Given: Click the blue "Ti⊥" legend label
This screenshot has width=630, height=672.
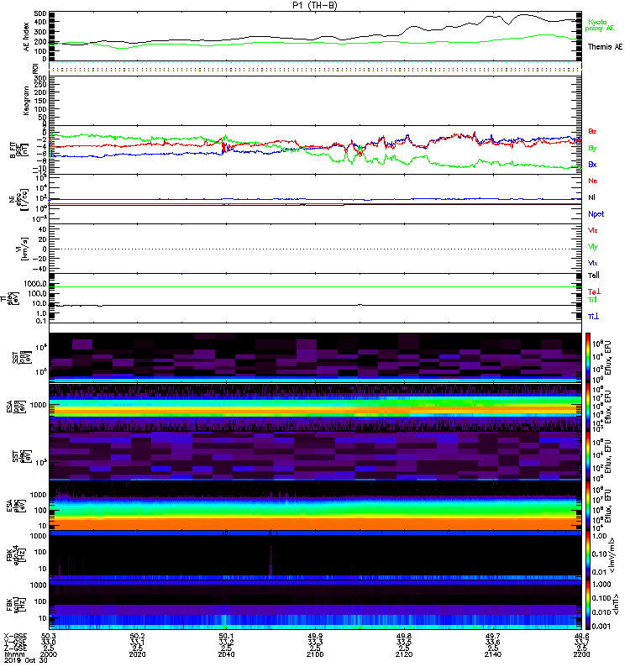Looking at the screenshot, I should click(593, 317).
